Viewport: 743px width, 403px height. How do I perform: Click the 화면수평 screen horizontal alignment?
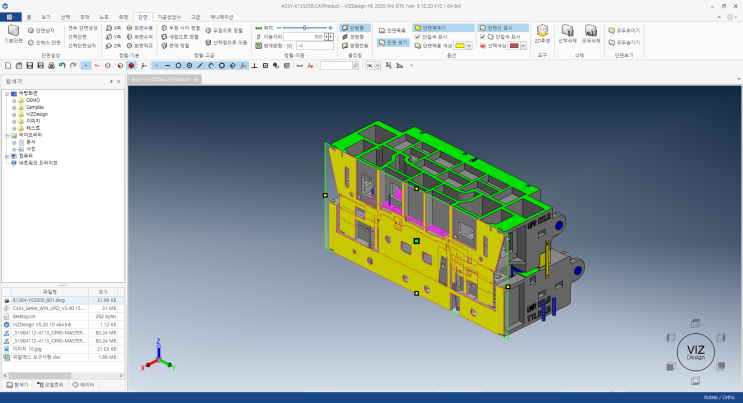(140, 28)
